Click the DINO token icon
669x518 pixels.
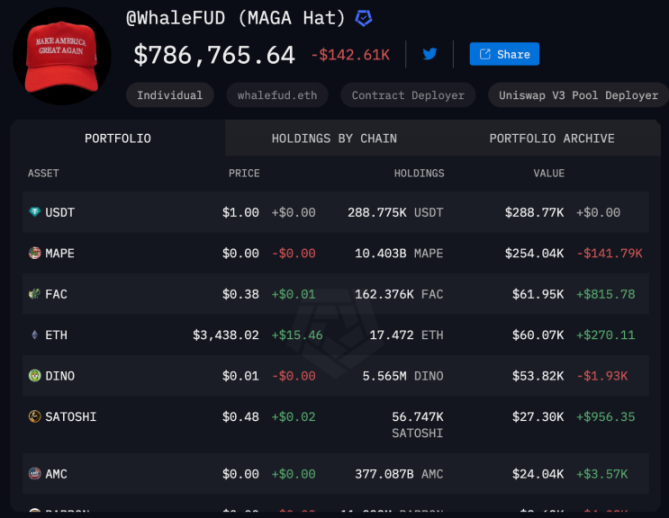click(35, 376)
